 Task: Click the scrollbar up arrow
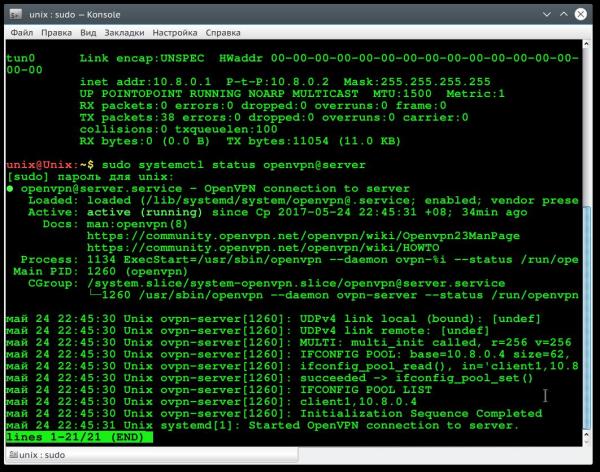point(586,44)
